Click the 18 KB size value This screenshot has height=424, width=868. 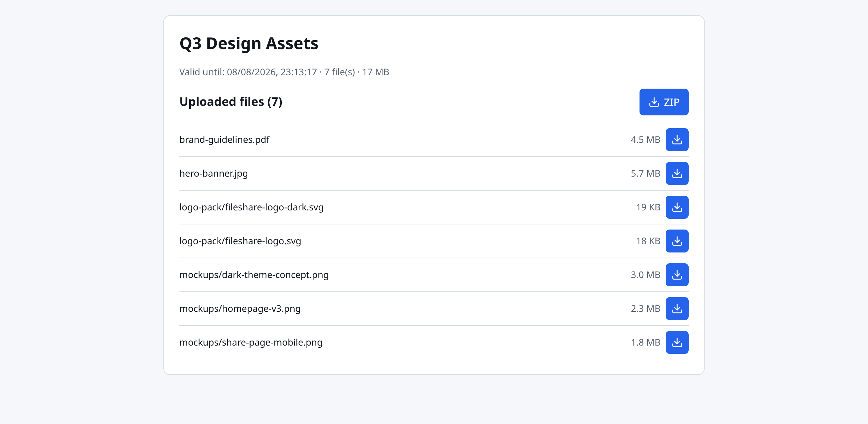tap(648, 241)
